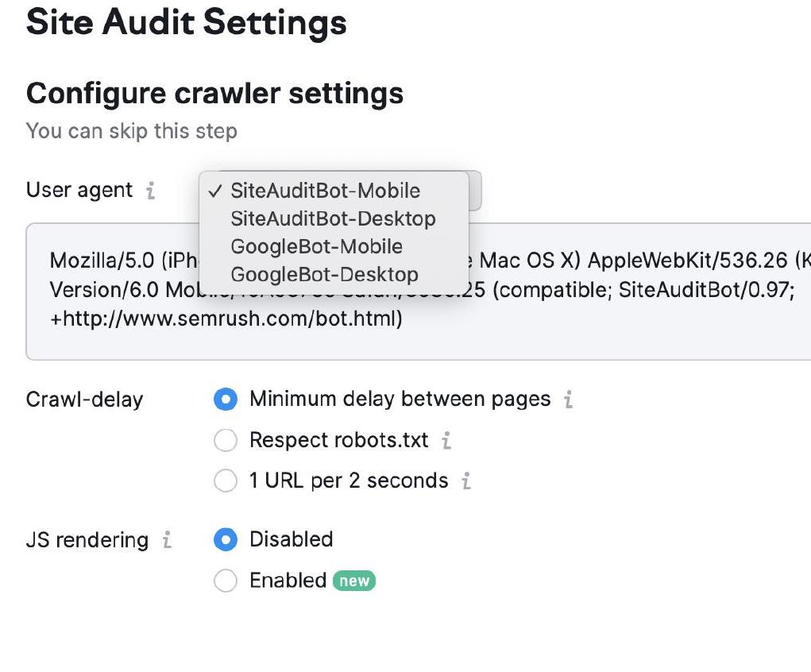This screenshot has width=811, height=672.
Task: Open info icon for Minimum delay between pages
Action: pos(568,399)
